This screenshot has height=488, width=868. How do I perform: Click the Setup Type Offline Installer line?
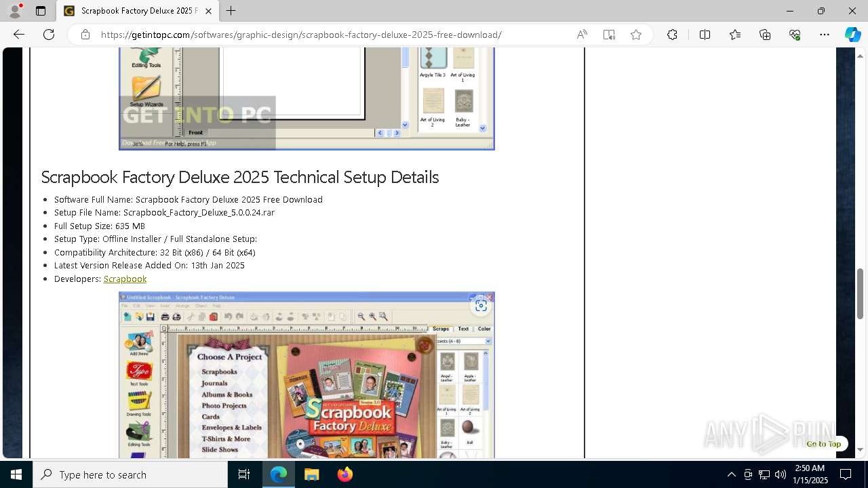click(155, 239)
